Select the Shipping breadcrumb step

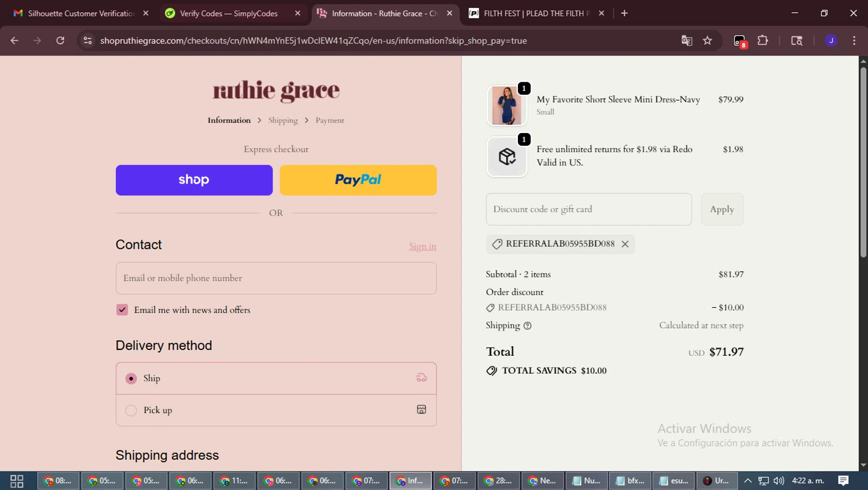tap(283, 120)
